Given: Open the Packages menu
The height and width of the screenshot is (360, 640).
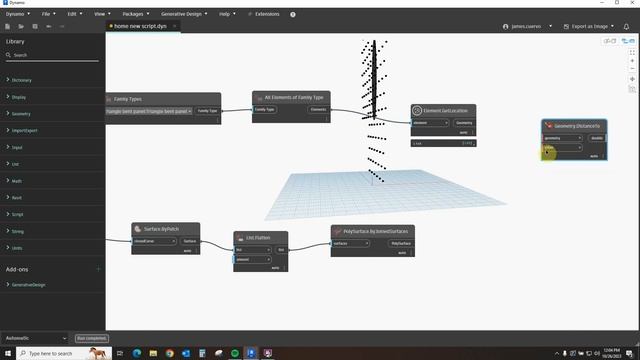Looking at the screenshot, I should click(136, 14).
